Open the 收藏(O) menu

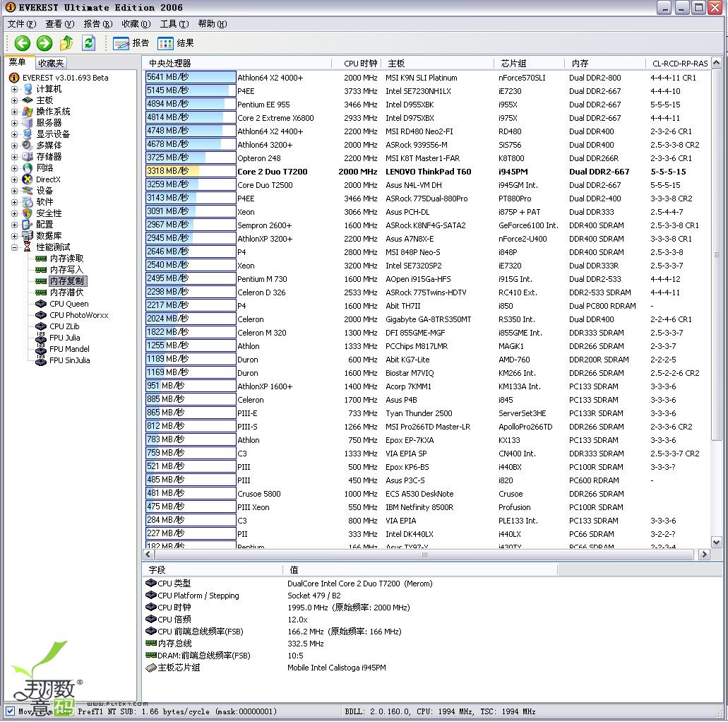click(x=136, y=24)
